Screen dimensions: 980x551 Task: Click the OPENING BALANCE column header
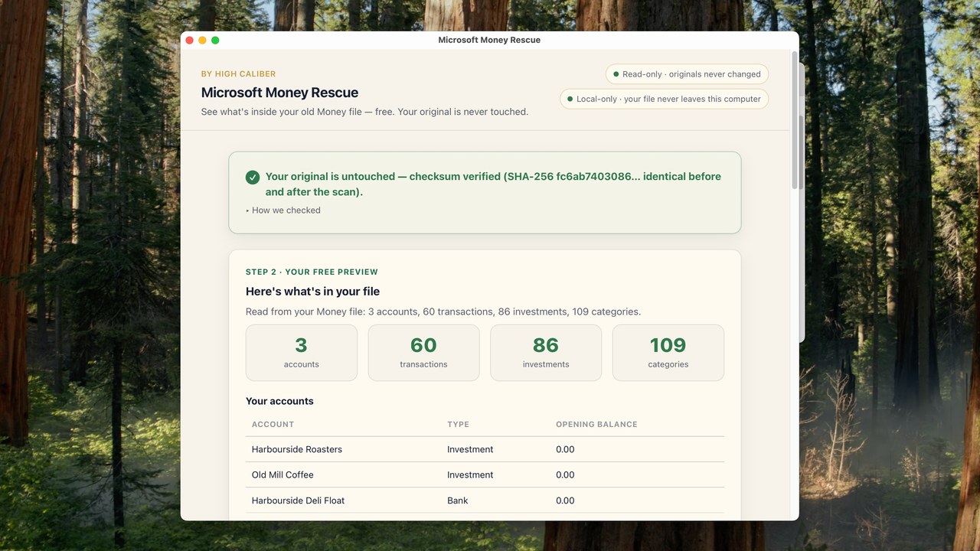[x=596, y=424]
